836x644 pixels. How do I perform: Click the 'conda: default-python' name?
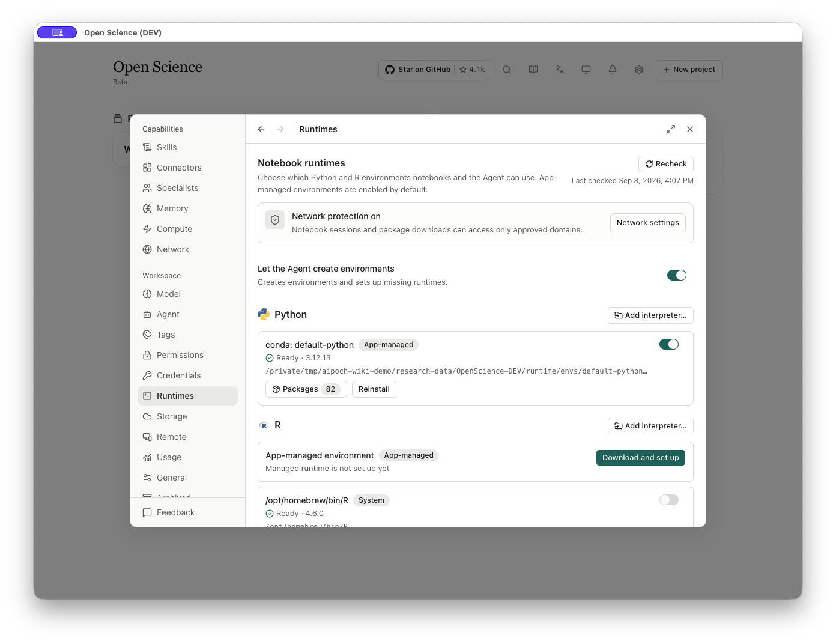(x=309, y=345)
